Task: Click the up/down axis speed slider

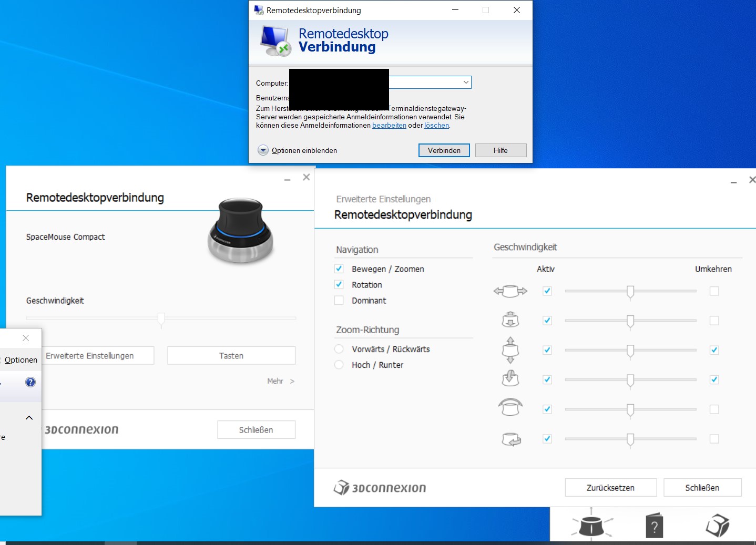Action: (x=630, y=351)
